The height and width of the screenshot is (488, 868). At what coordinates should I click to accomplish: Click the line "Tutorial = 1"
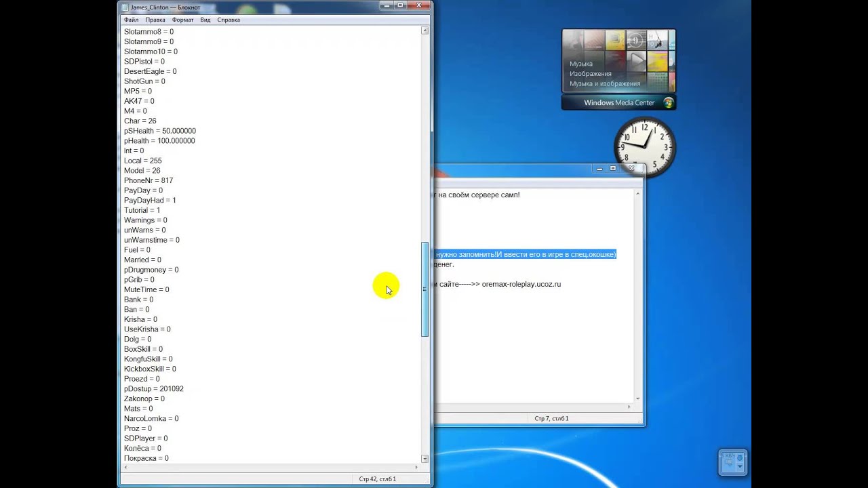(142, 210)
